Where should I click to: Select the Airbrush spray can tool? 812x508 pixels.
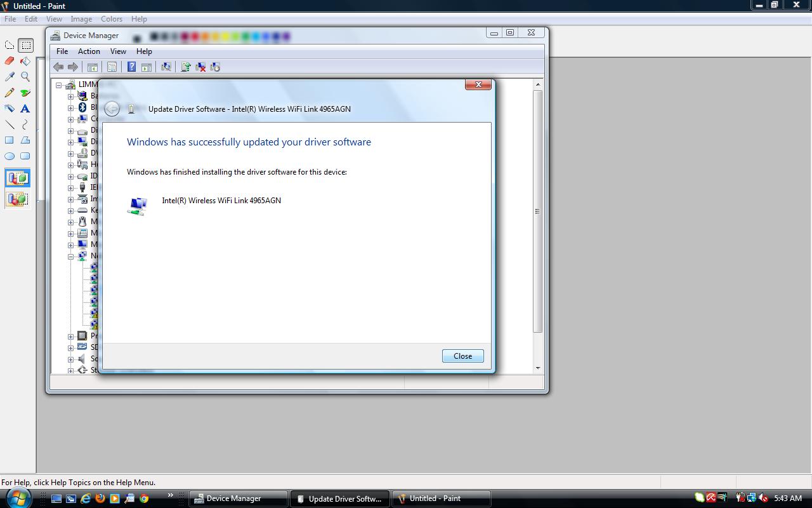coord(10,109)
